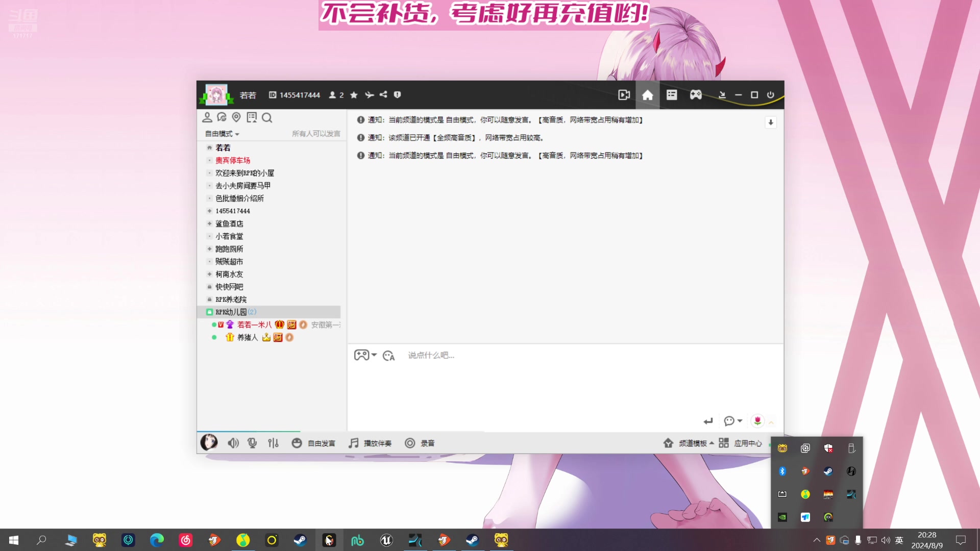Screen dimensions: 980x551
Task: Select the locked 快快网吧 channel
Action: point(229,287)
